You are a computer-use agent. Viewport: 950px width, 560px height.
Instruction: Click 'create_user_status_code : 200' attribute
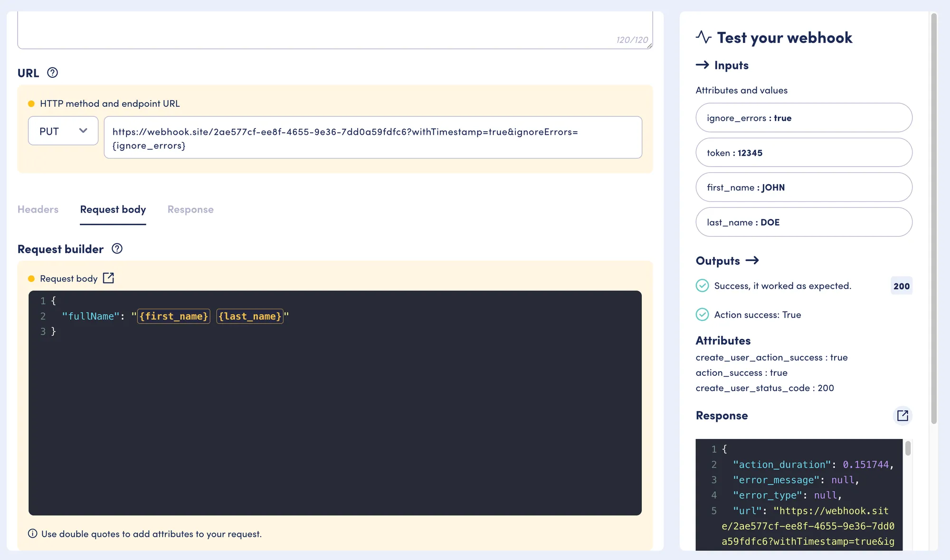(765, 388)
